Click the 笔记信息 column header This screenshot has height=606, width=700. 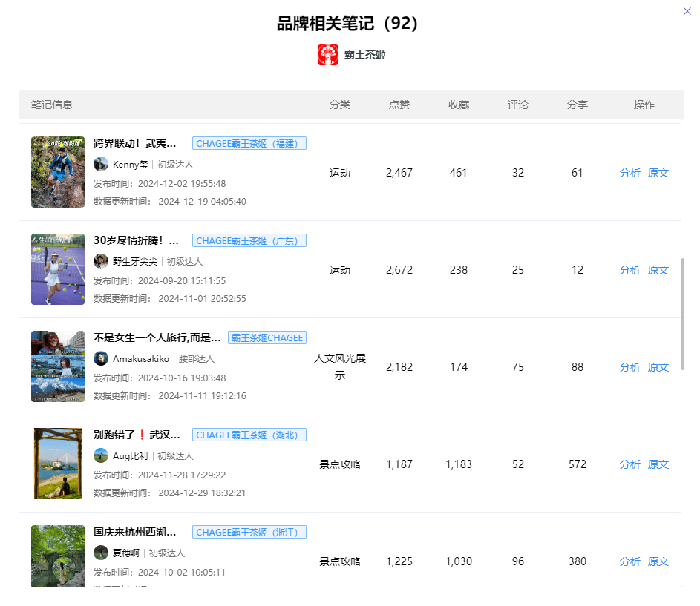click(52, 105)
